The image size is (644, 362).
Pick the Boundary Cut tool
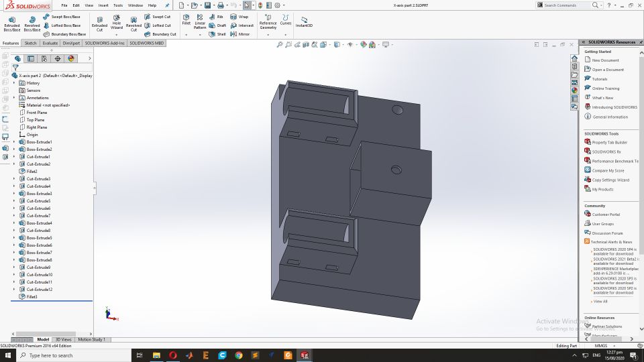pyautogui.click(x=160, y=34)
